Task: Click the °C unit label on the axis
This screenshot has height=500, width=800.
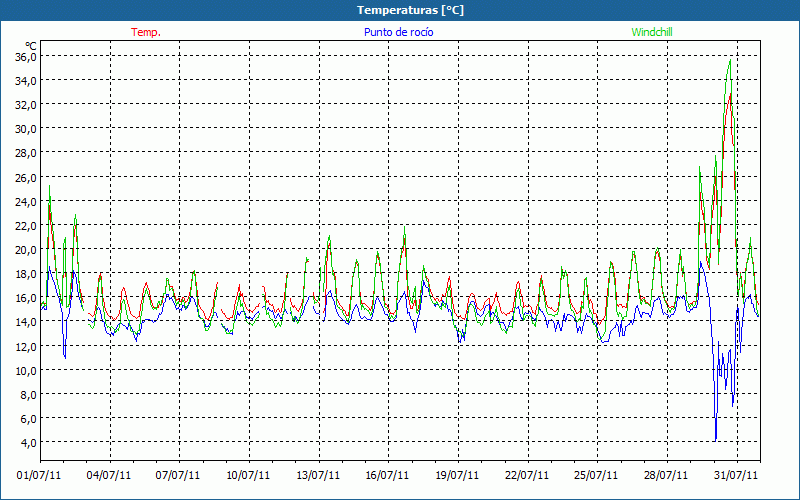Action: [31, 46]
